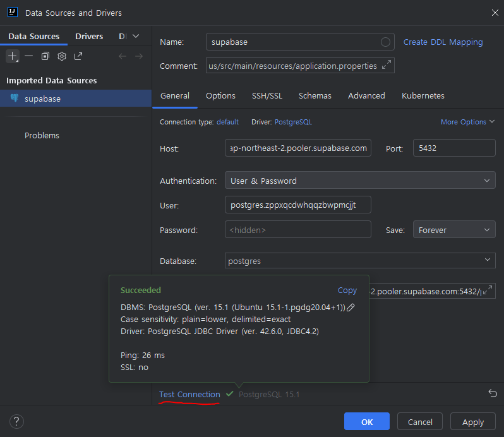Navigate forward with right arrow
Image resolution: width=504 pixels, height=437 pixels.
pyautogui.click(x=139, y=56)
